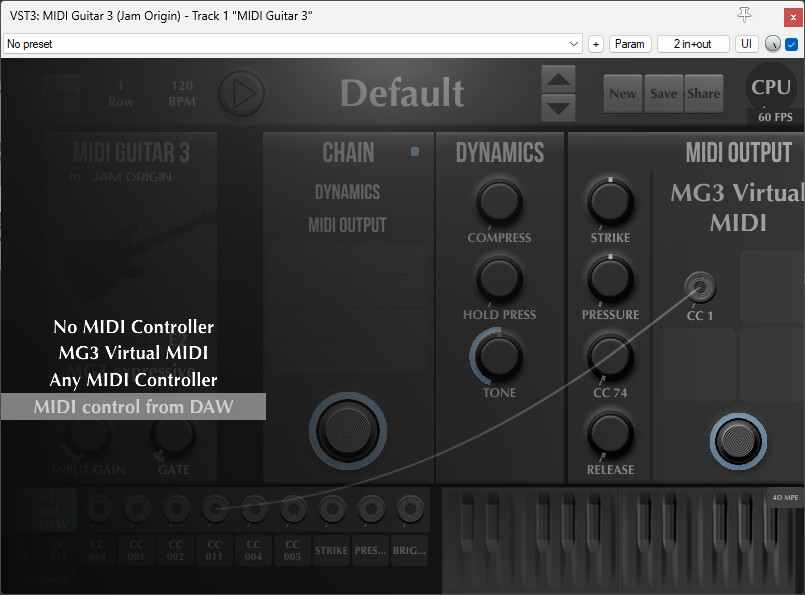Click the CC 1 jack in MIDI Output

point(700,288)
